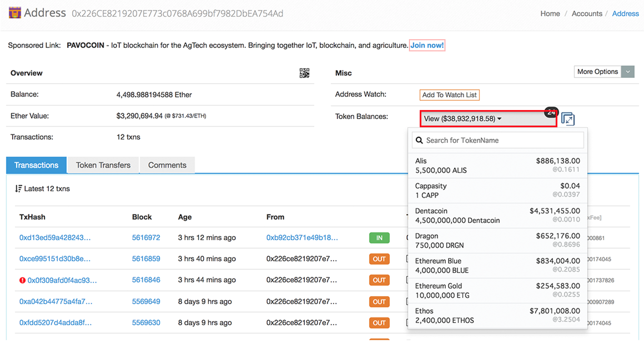Open the Comments tab
Image resolution: width=644 pixels, height=344 pixels.
(x=167, y=165)
